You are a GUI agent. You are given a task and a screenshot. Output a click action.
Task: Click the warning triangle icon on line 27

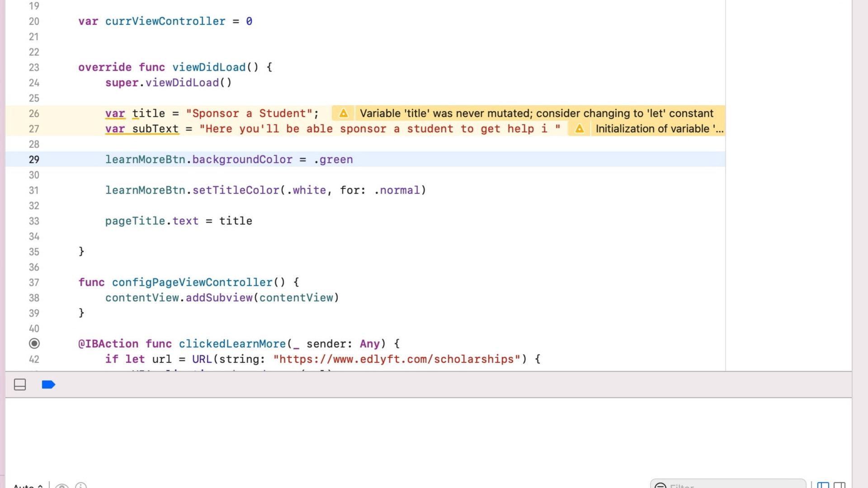click(x=580, y=129)
